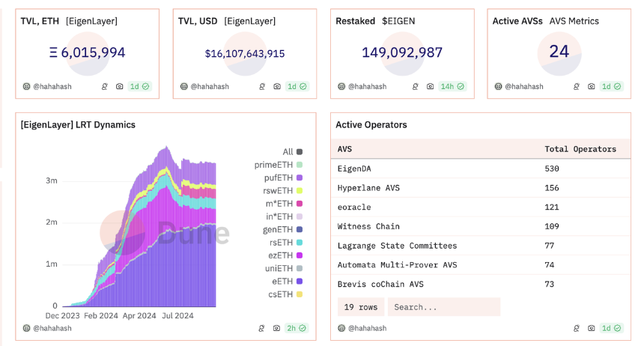
Task: Toggle in*ETH series in legend
Action: (x=285, y=216)
